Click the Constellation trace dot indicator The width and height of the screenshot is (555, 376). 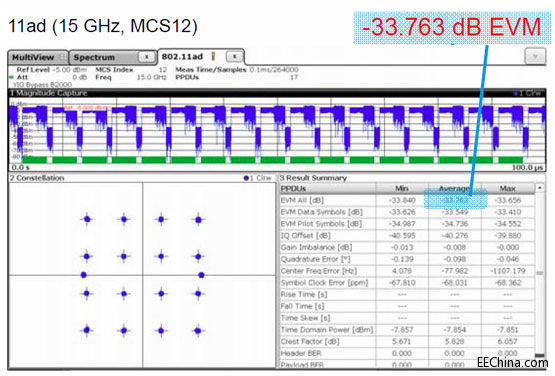[246, 178]
